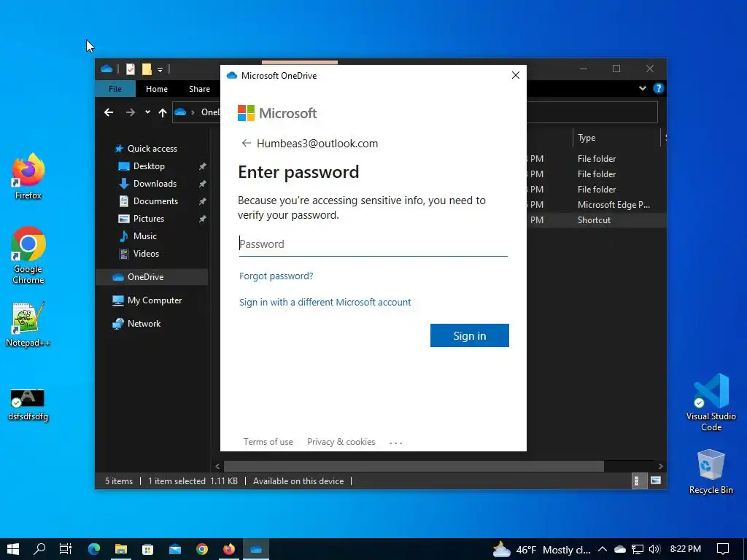Screen dimensions: 747x560
Task: Click the Up one level arrow
Action: coord(163,112)
